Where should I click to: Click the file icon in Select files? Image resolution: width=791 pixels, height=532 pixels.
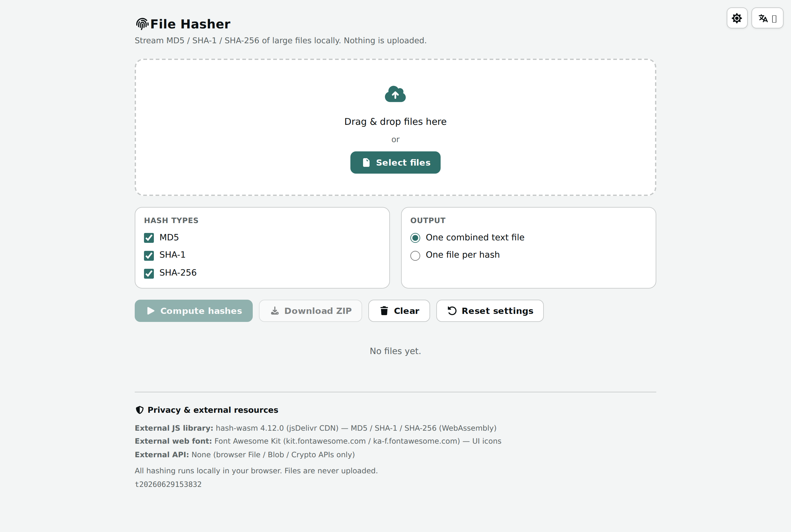tap(366, 163)
